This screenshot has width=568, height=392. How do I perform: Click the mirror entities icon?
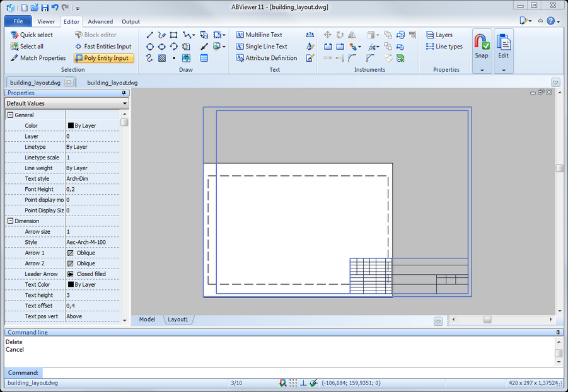click(x=352, y=35)
